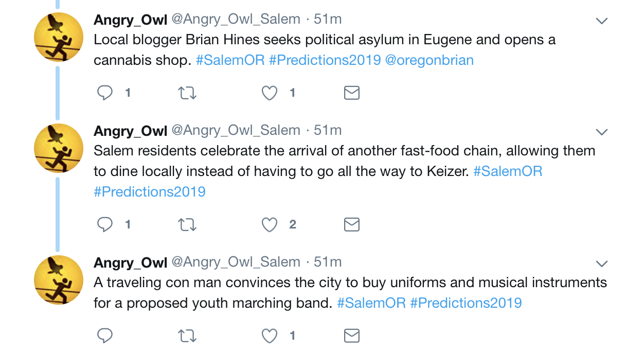
Task: Expand more options on the fast-food tweet
Action: point(601,132)
